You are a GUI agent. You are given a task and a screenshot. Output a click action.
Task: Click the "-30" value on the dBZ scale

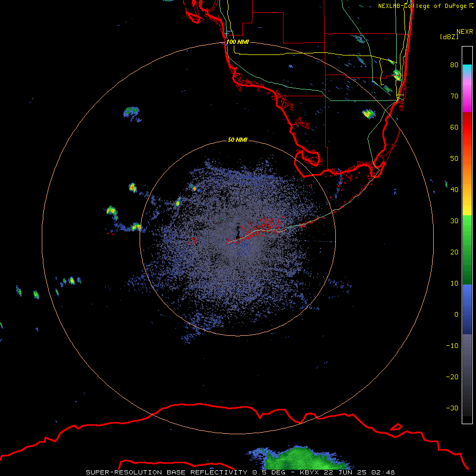coord(452,408)
